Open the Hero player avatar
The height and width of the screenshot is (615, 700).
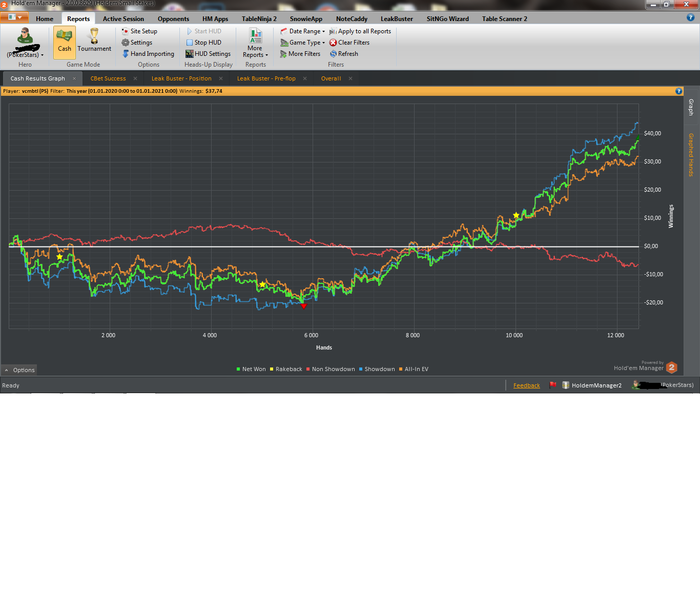coord(25,37)
